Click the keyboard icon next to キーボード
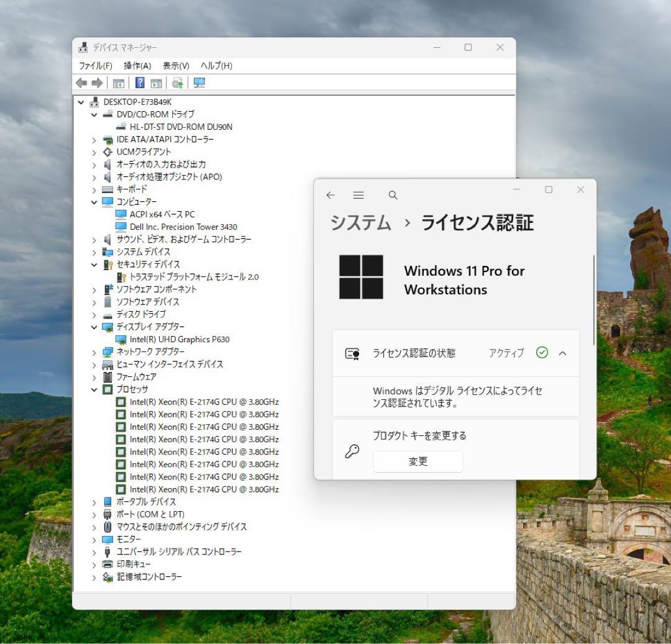 [x=107, y=189]
